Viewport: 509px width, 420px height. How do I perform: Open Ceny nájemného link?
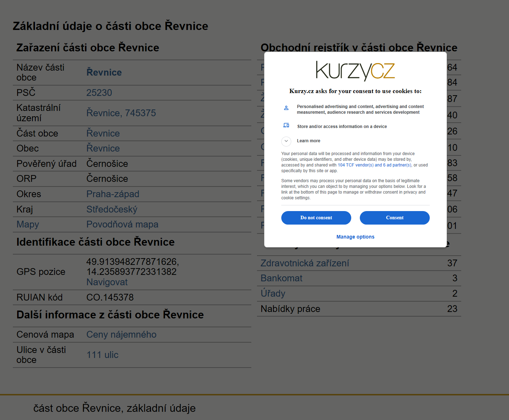[x=121, y=334]
